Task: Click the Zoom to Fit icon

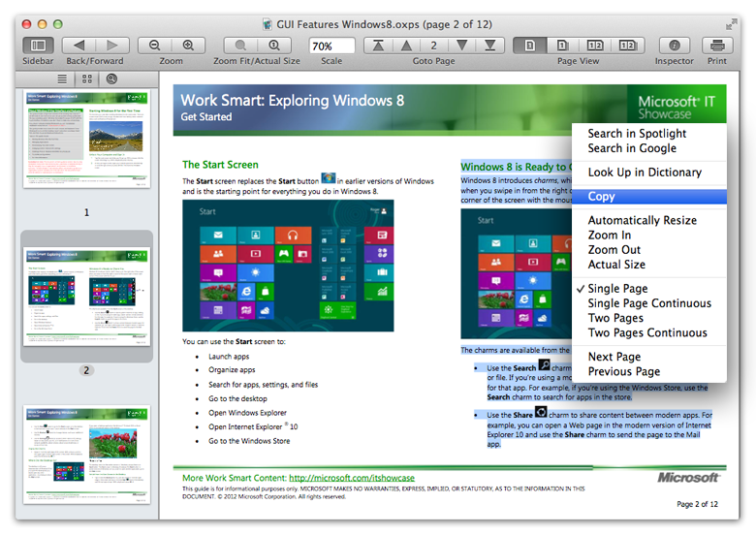Action: (x=240, y=46)
